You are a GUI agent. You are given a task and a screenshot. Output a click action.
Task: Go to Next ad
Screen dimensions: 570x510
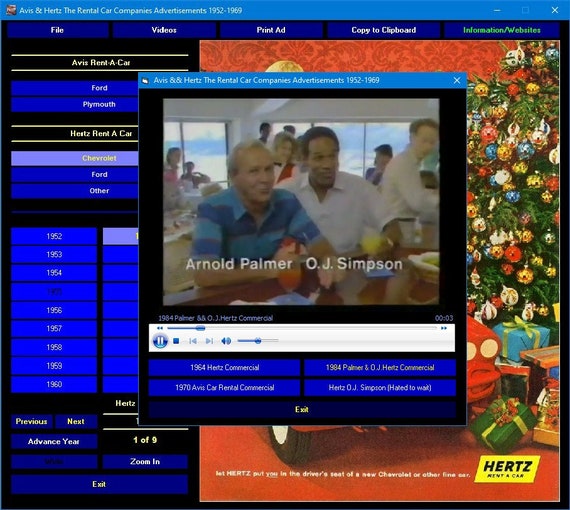click(x=76, y=422)
